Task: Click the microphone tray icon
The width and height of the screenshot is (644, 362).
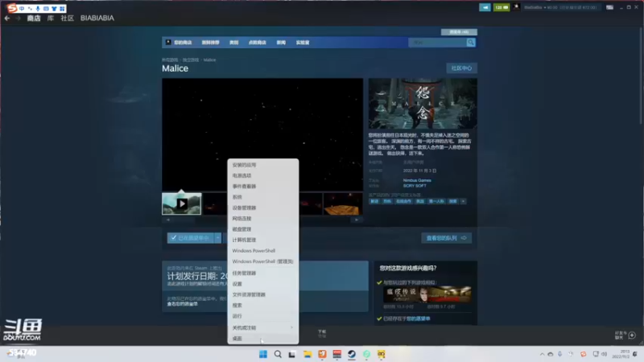Action: (559, 354)
